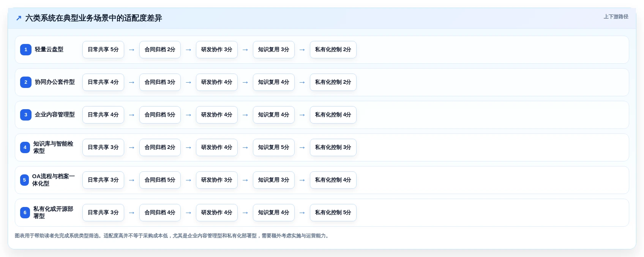This screenshot has width=644, height=257.
Task: Click the number 2 badge for 协同办公套件型
Action: (x=26, y=82)
